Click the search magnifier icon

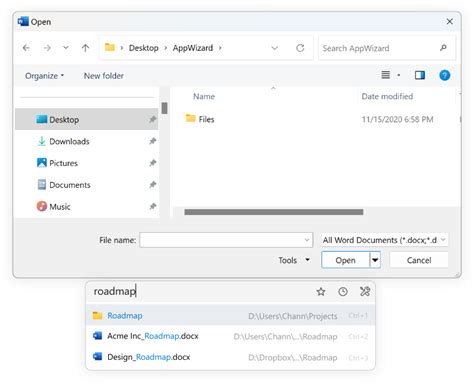pyautogui.click(x=443, y=48)
